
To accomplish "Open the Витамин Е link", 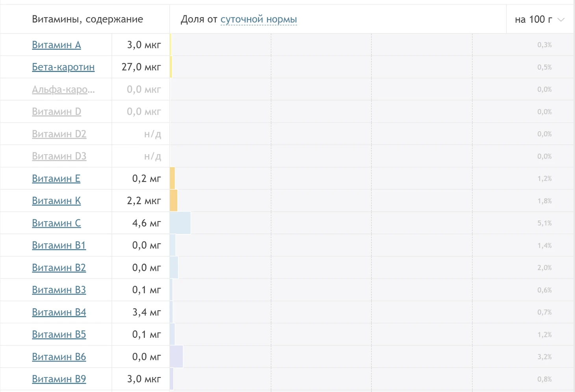I will 56,179.
